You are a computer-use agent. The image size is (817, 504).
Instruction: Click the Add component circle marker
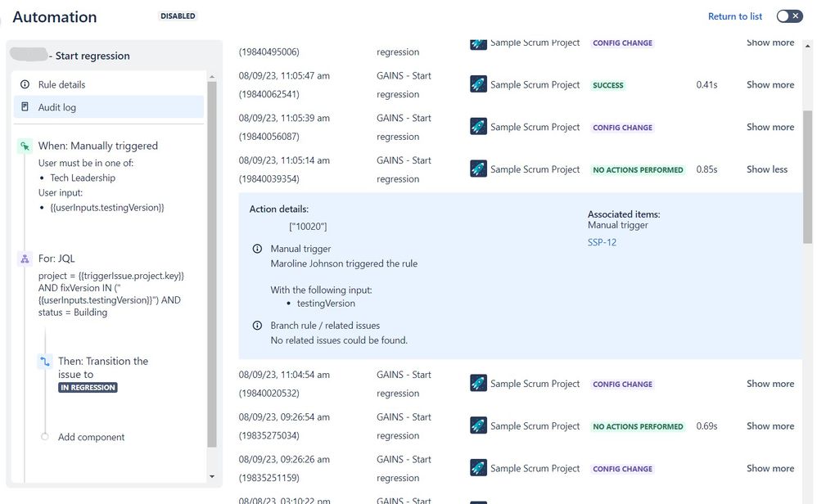click(45, 436)
